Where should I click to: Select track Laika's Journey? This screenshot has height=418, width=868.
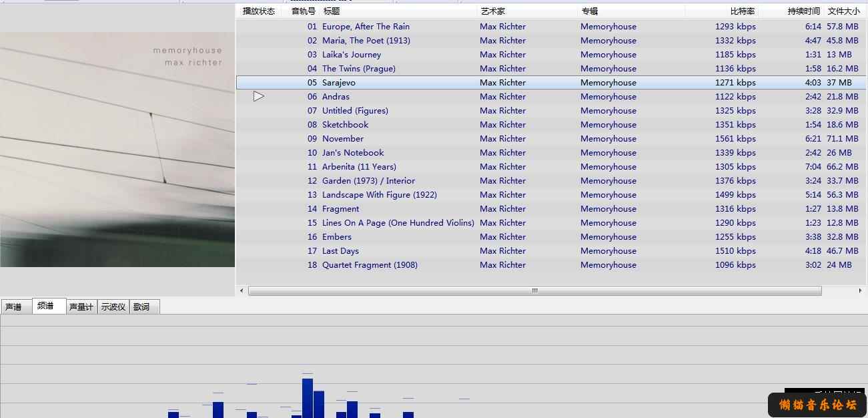pos(352,55)
